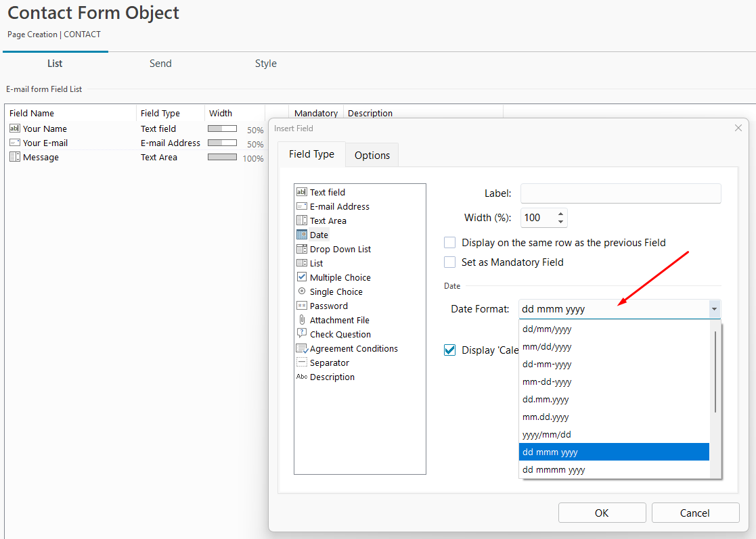
Task: Click the Your Name width bar
Action: (x=222, y=128)
